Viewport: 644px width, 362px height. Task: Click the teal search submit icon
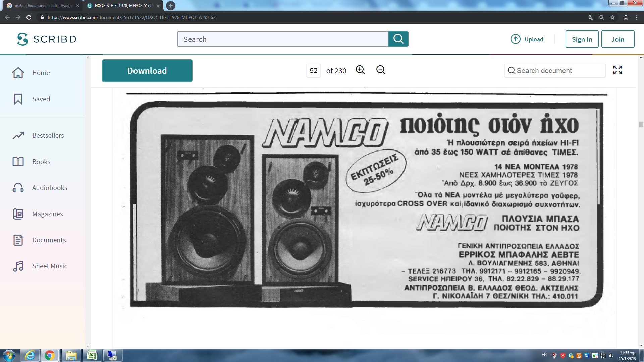398,39
